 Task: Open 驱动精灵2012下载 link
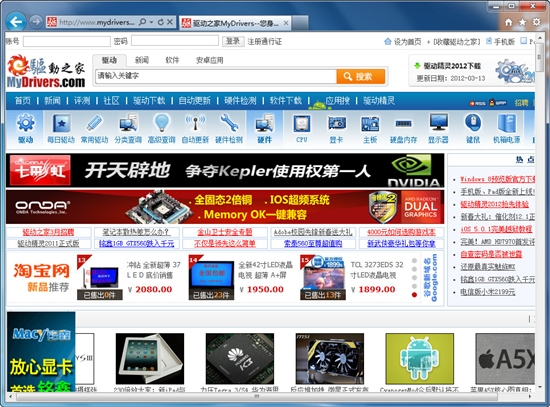point(452,66)
